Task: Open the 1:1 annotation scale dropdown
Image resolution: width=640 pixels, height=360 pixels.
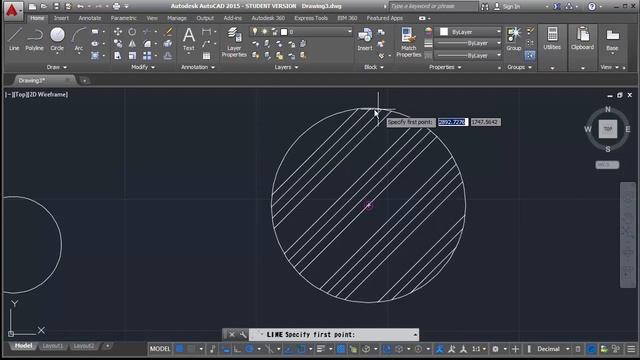Action: [x=479, y=349]
